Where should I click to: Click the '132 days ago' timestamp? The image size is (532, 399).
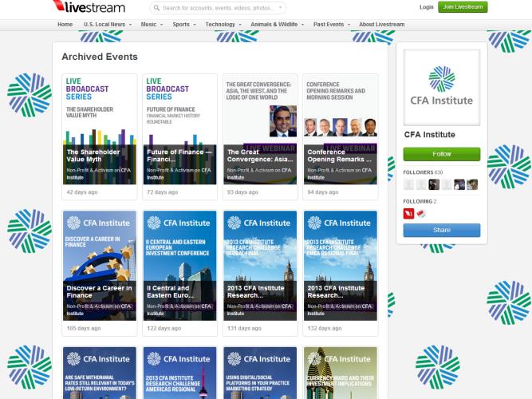click(325, 328)
